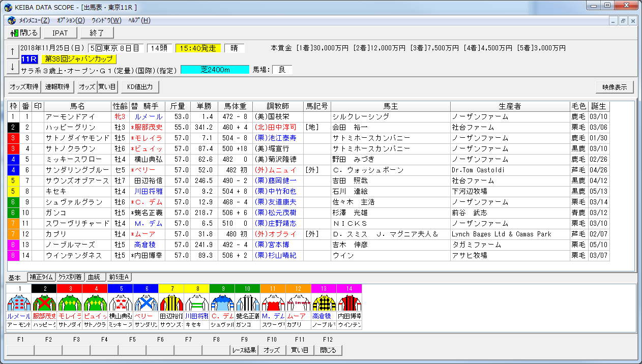Click jockey silk icon for horse 14
Viewport: 642px width, 364px height.
(x=349, y=303)
